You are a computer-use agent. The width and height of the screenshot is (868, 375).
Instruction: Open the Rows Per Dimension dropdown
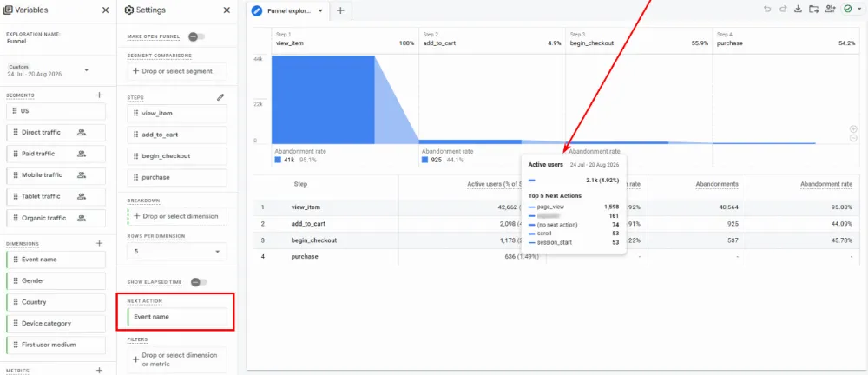coord(176,252)
